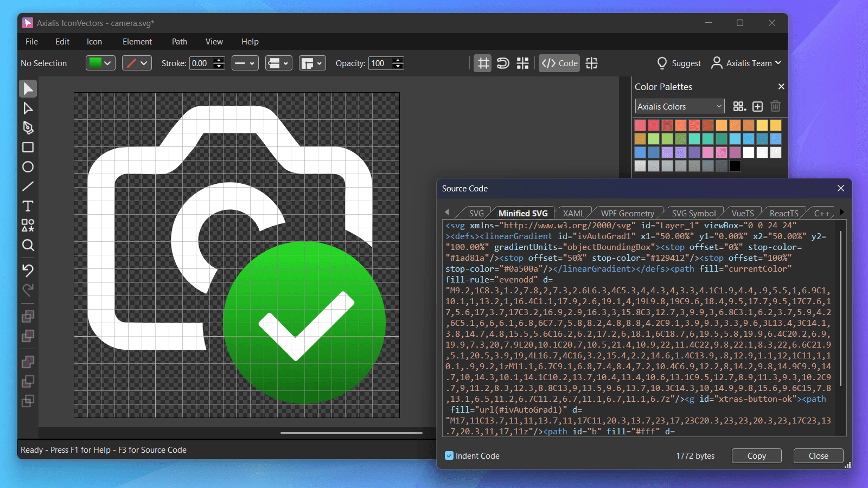
Task: Click the Undo arrow in the toolbox
Action: (x=28, y=270)
